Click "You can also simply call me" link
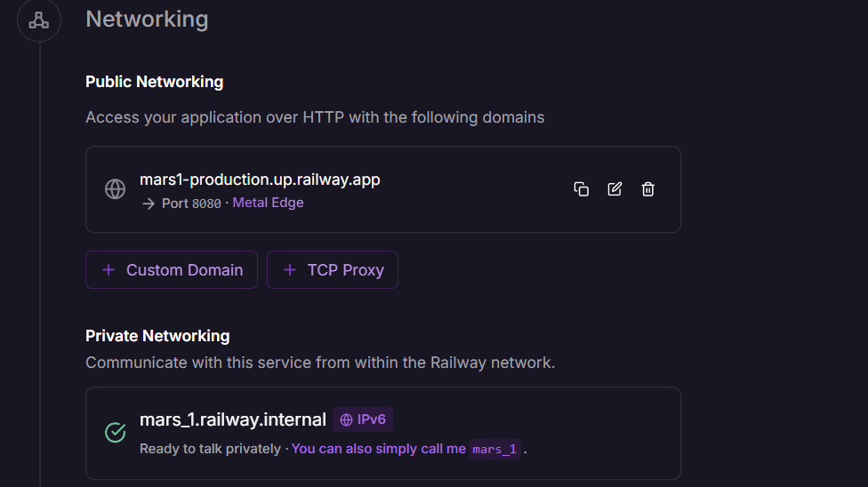 [x=379, y=449]
